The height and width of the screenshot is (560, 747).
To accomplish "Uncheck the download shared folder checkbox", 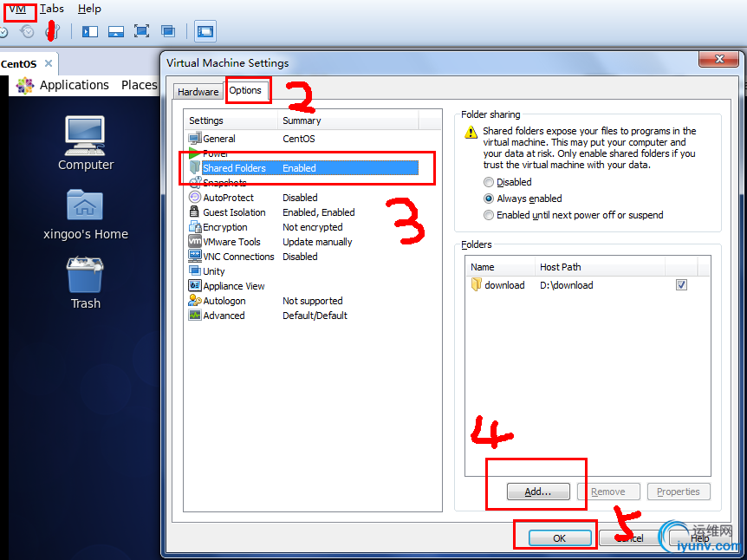I will coord(681,285).
